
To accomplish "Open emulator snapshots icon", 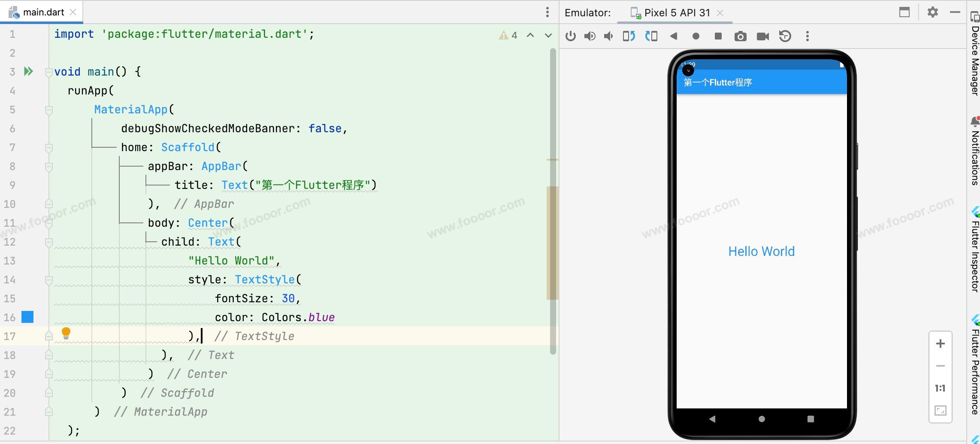I will tap(785, 36).
